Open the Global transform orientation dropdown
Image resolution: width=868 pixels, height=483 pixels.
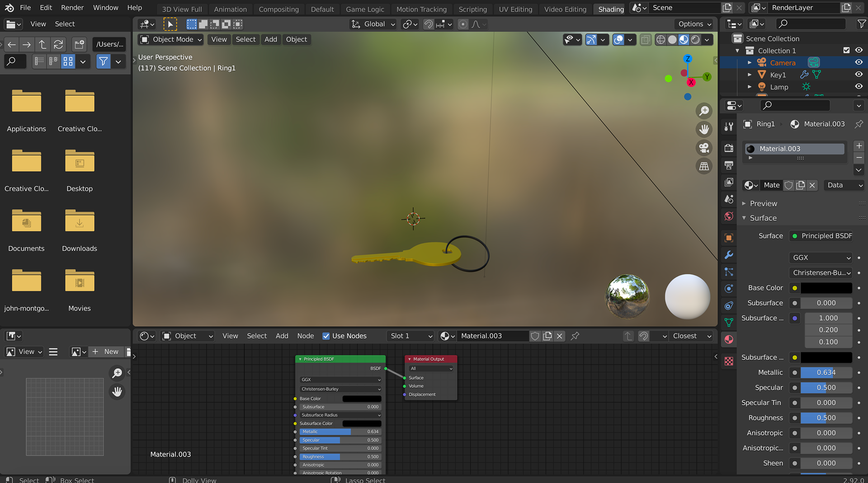374,24
